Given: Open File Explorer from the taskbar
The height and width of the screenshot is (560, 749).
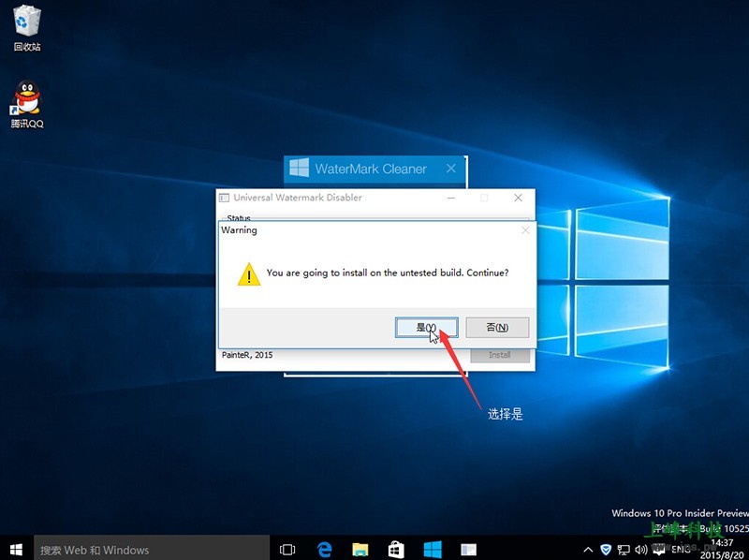Looking at the screenshot, I should pyautogui.click(x=360, y=550).
